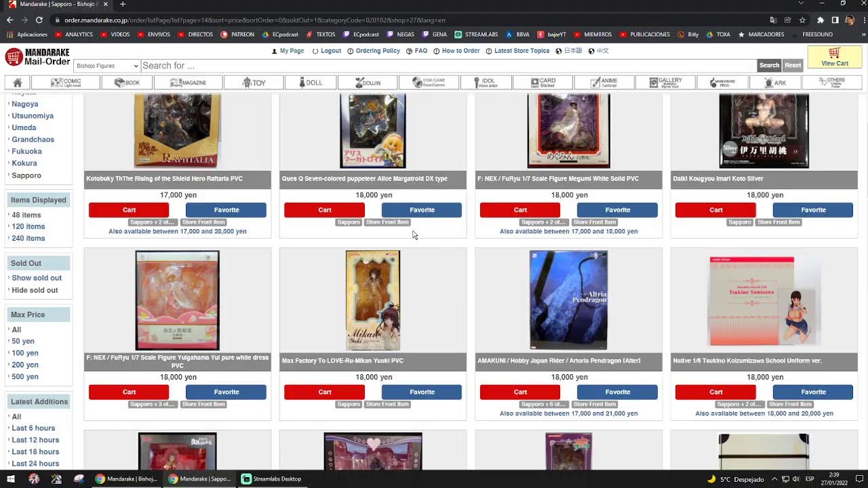The image size is (868, 488).
Task: Open How to Order
Action: (456, 51)
